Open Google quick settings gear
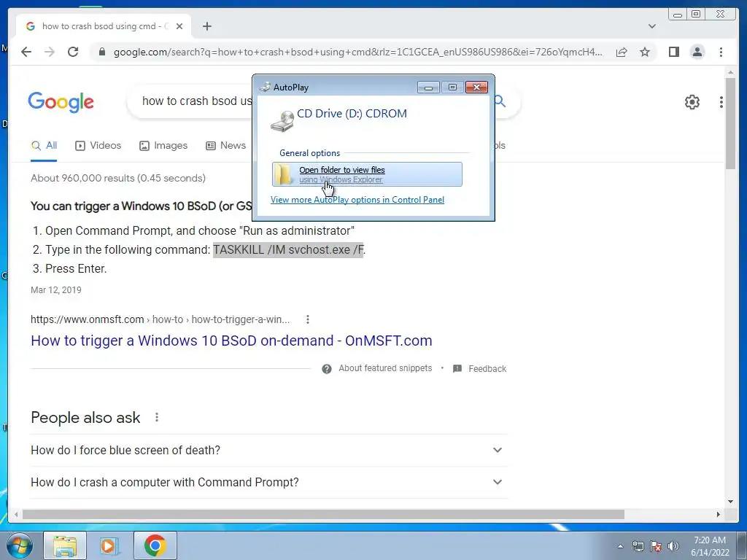 coord(692,102)
